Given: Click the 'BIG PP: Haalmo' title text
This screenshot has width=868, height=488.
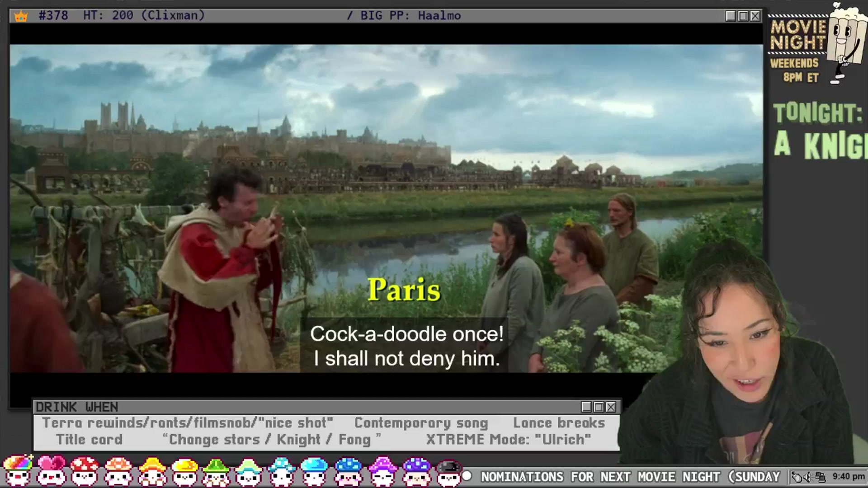Looking at the screenshot, I should 410,15.
